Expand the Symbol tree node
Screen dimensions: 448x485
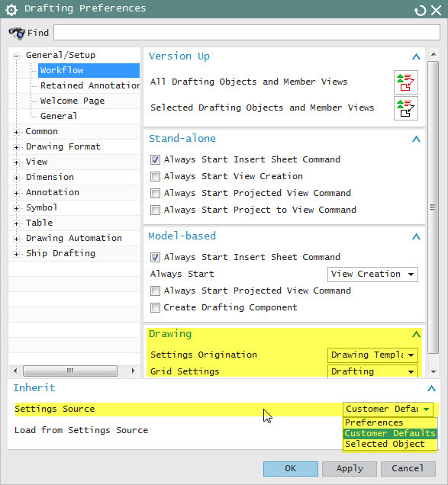pos(16,208)
